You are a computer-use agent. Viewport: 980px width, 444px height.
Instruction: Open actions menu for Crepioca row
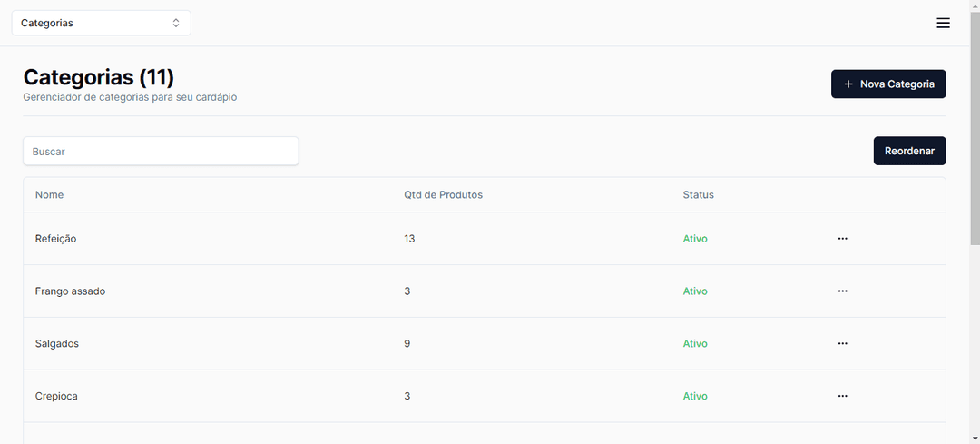tap(842, 397)
